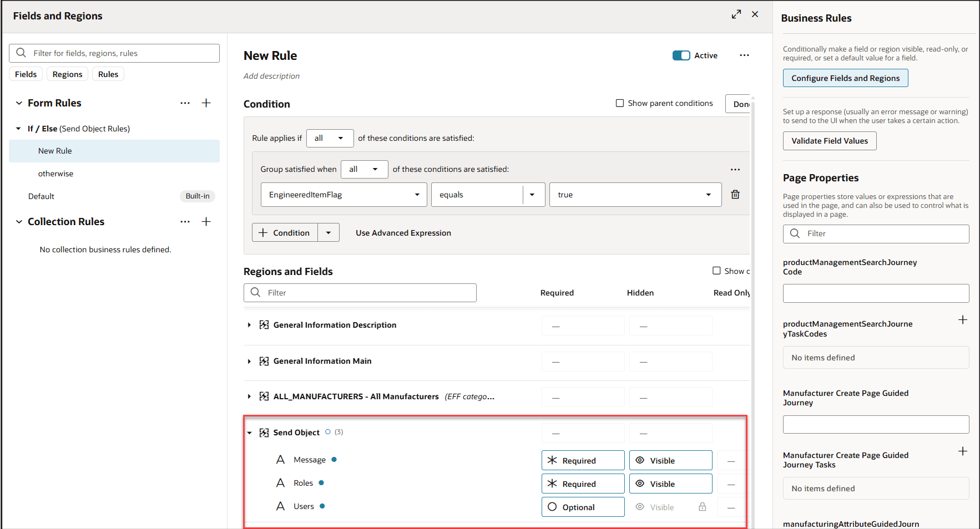Toggle Required setting for Roles field
The width and height of the screenshot is (980, 529).
pos(583,484)
